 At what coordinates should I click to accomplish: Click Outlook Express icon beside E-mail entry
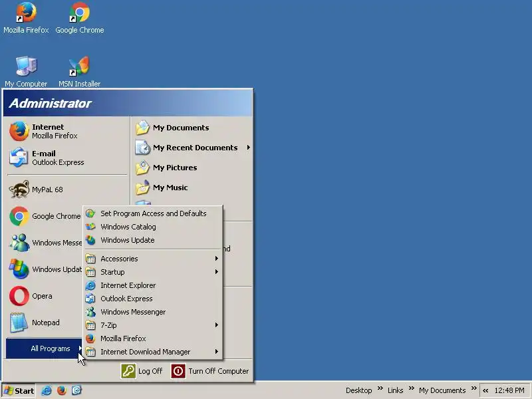pyautogui.click(x=19, y=158)
